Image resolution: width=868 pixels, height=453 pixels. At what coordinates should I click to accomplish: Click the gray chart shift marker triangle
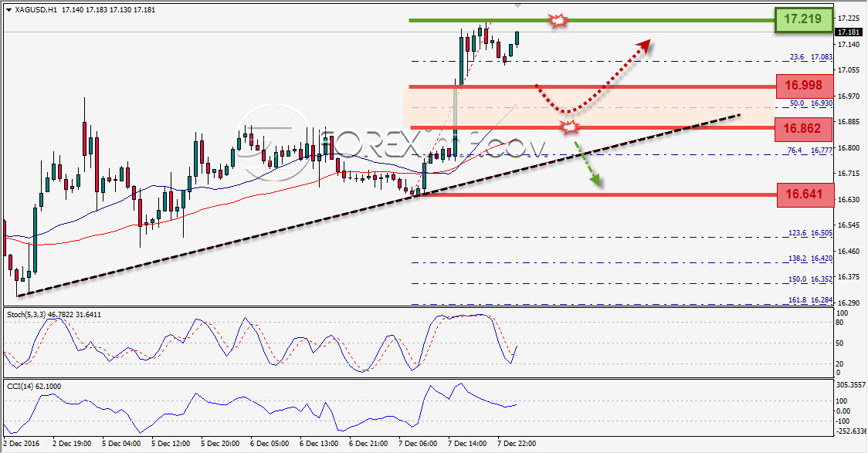(x=517, y=5)
